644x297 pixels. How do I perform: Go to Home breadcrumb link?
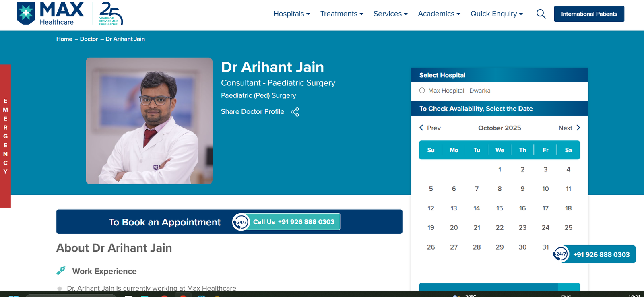pos(64,39)
